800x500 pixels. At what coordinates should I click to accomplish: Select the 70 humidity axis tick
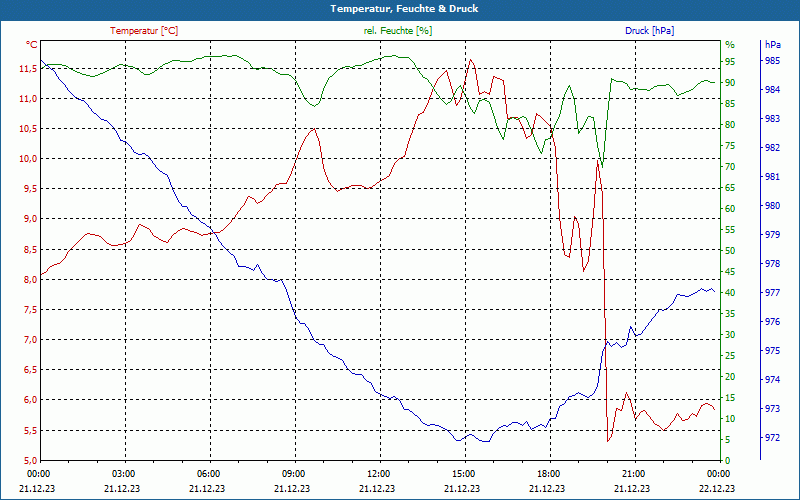[x=730, y=167]
